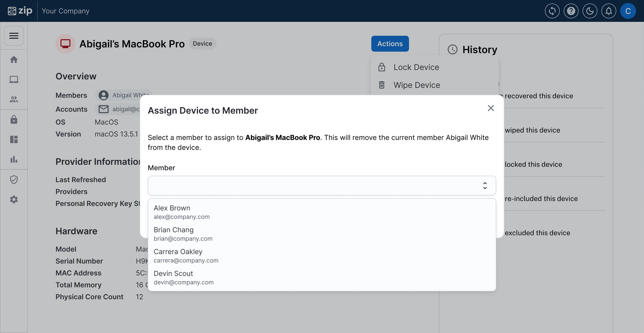
Task: Click the blue Actions button
Action: 390,44
